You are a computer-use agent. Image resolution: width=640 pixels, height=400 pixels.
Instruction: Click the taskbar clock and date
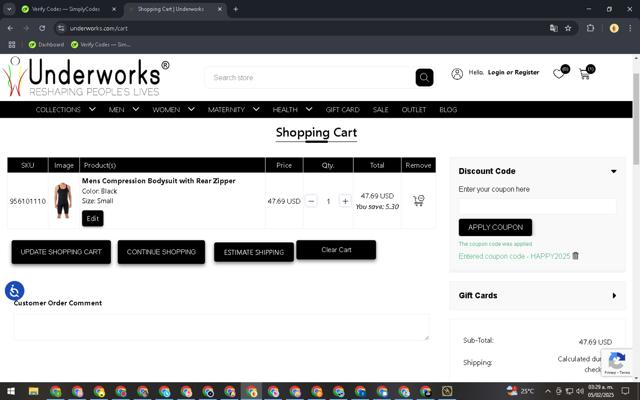[600, 391]
